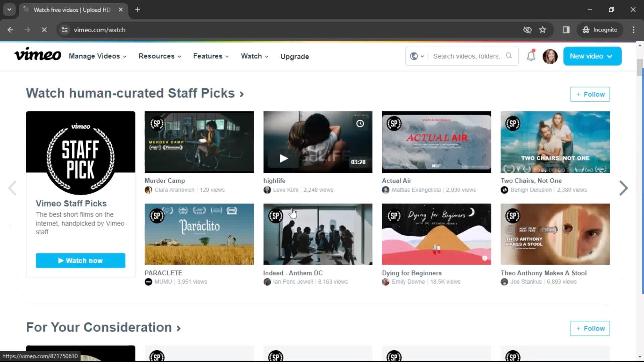644x362 pixels.
Task: Click the Ian Pons Jewell author link
Action: (x=293, y=282)
